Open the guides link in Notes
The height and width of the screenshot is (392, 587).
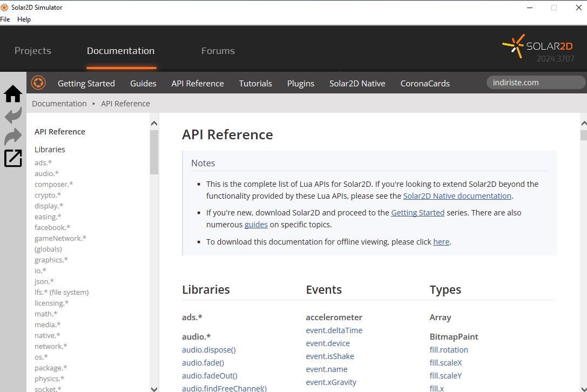pos(256,225)
